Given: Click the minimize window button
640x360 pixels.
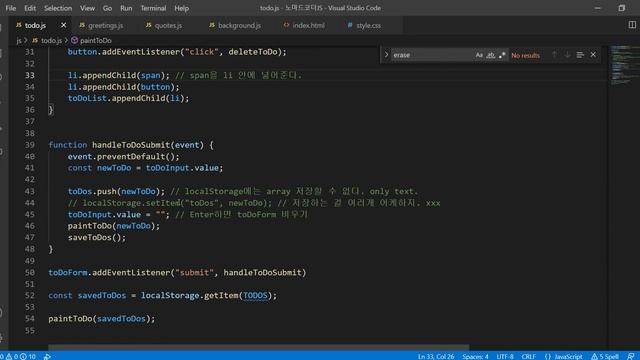Looking at the screenshot, I should 598,8.
